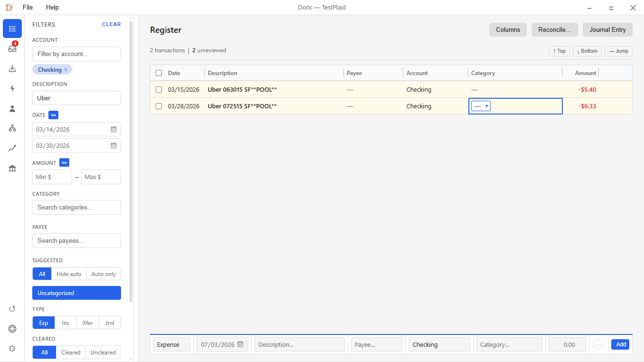
Task: Open the calendar picker for 03/30/2026
Action: tap(114, 145)
